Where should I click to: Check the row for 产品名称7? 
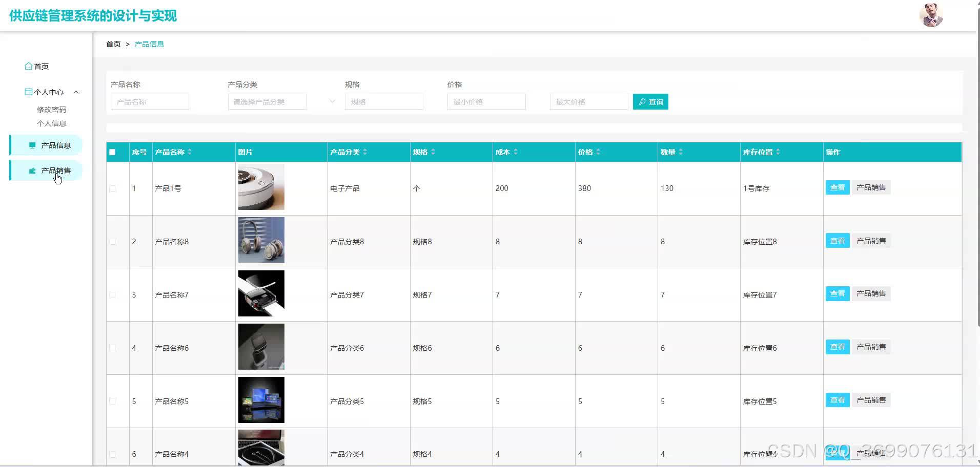[112, 295]
